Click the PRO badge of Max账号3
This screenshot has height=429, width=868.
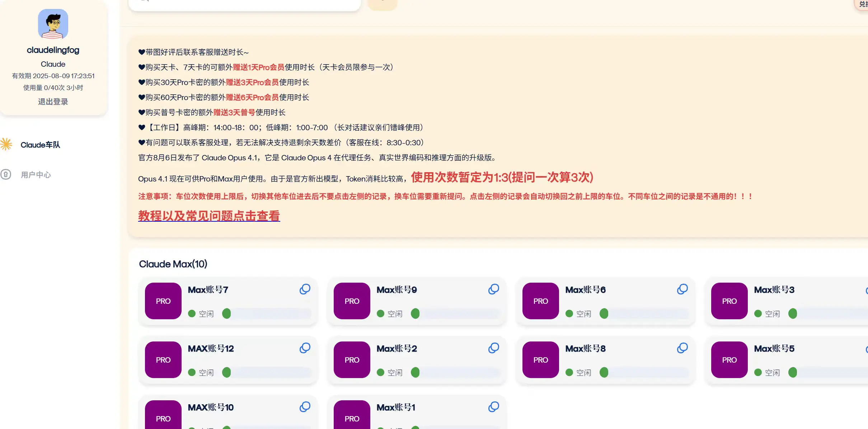click(x=729, y=301)
